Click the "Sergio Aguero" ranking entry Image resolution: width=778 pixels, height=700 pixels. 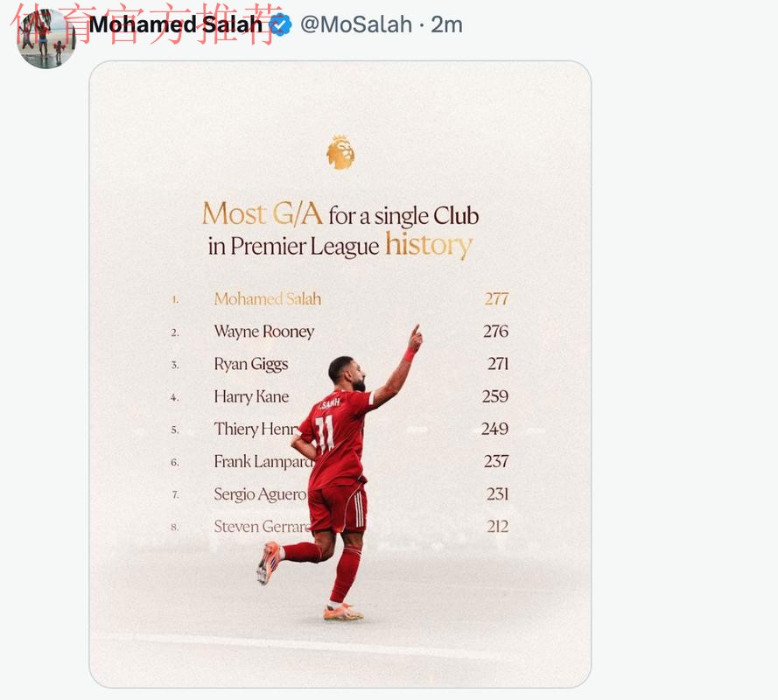(260, 494)
